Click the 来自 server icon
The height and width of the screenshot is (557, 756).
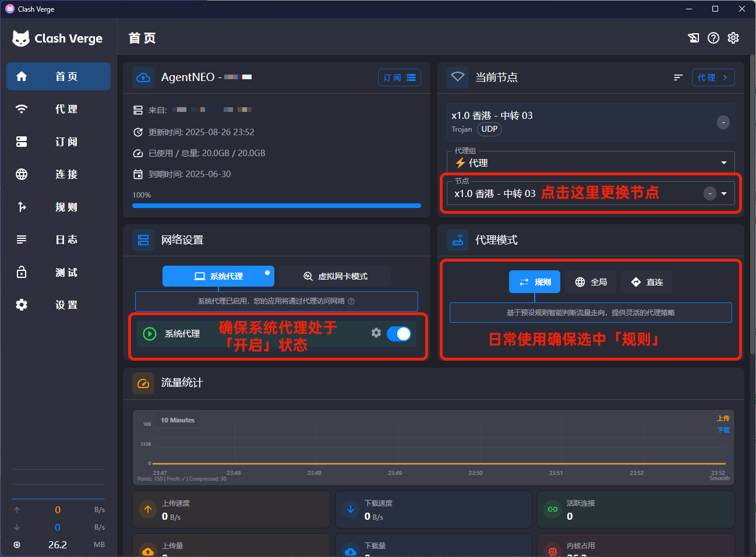click(138, 110)
